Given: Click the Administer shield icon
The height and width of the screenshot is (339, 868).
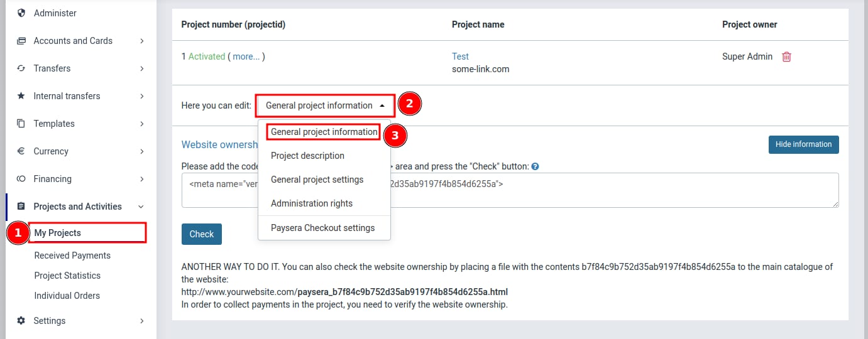Looking at the screenshot, I should [21, 13].
